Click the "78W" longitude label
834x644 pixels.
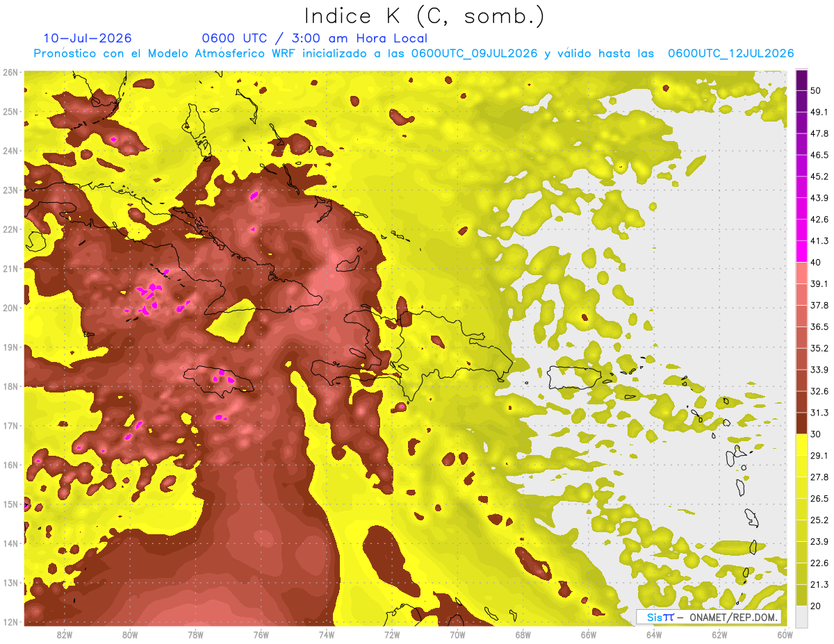(x=195, y=635)
